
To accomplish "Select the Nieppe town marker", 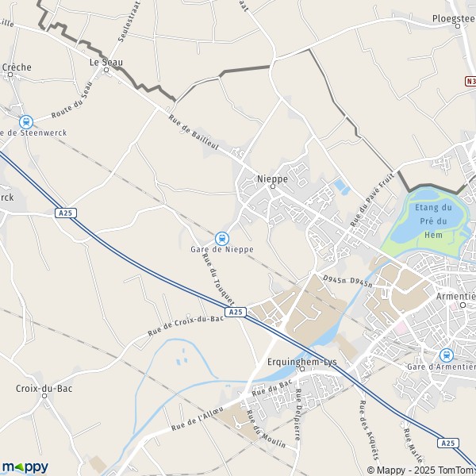I will click(273, 186).
